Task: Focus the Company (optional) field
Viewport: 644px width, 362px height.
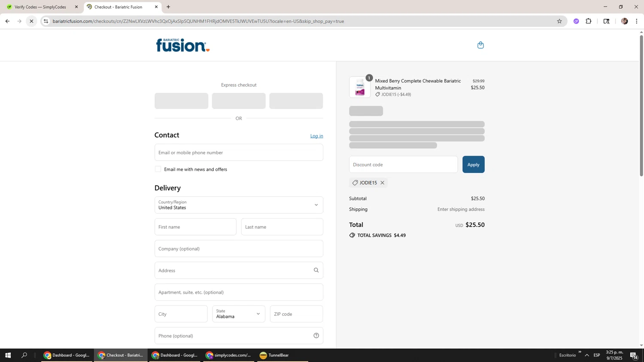Action: [239, 249]
